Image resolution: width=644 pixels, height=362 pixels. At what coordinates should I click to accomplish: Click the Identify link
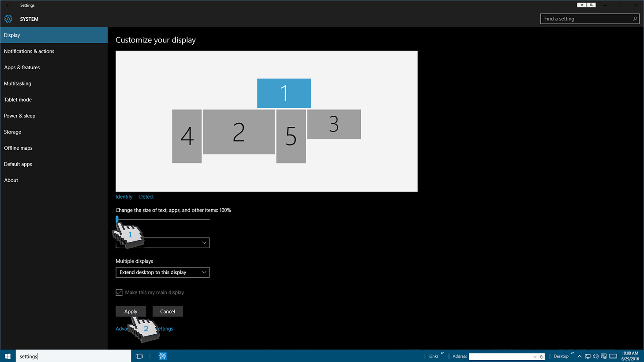coord(124,197)
